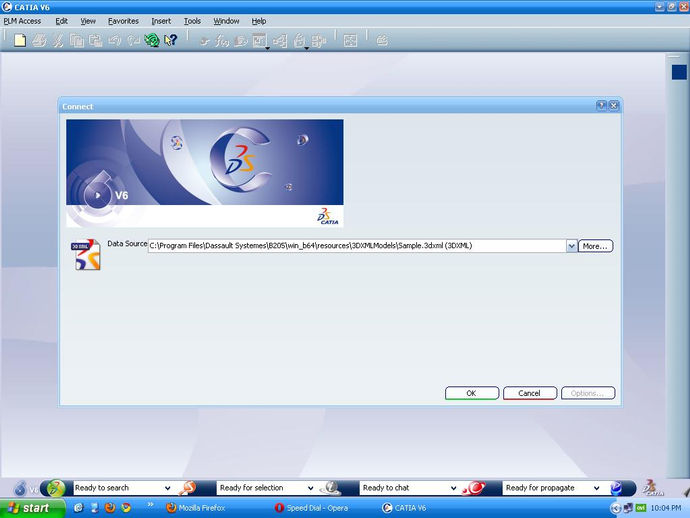The width and height of the screenshot is (690, 518).
Task: Click the Connect dialog help question button
Action: tap(601, 106)
